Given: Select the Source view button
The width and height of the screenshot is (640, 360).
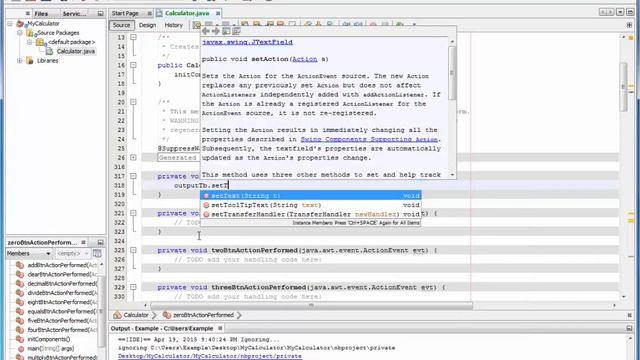Looking at the screenshot, I should [121, 25].
